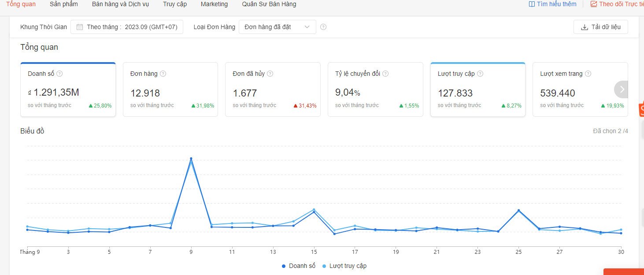Open the Đơn hàng đã đặt dropdown

277,27
